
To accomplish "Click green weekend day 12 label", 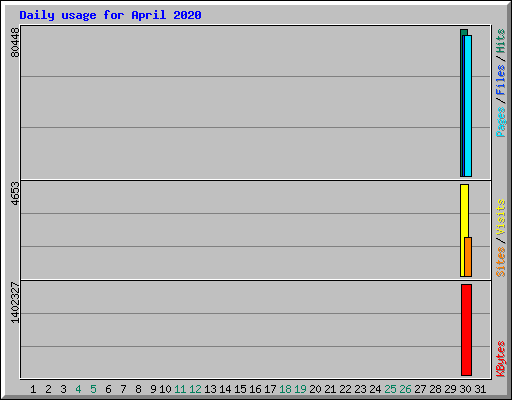I will [195, 389].
